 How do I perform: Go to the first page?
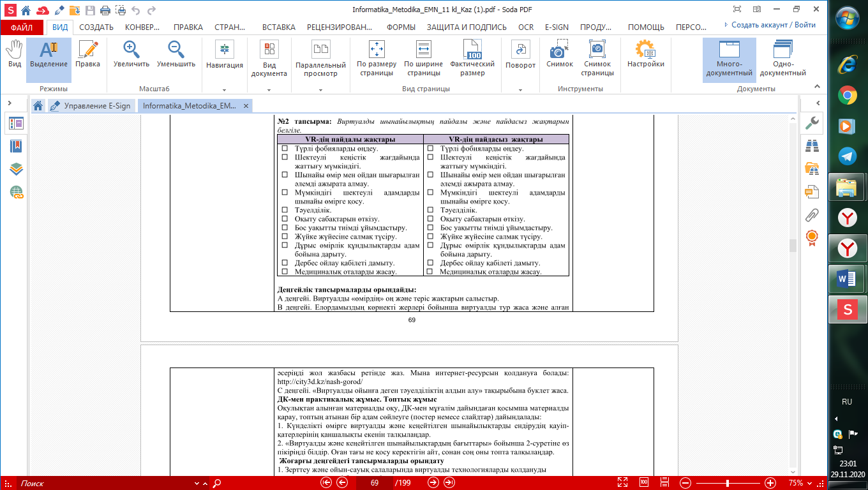click(326, 483)
